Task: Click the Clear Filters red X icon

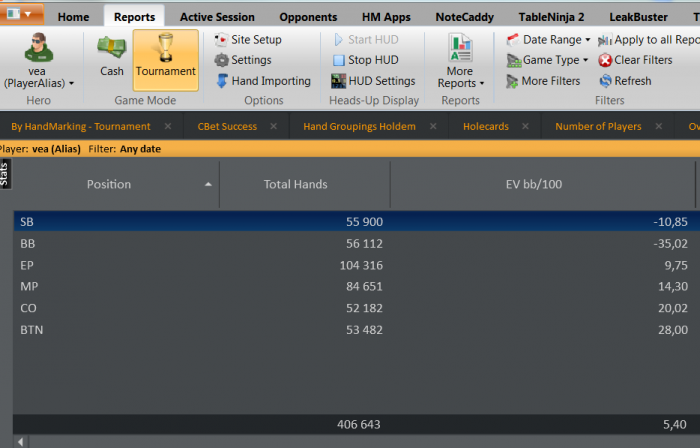Action: [x=605, y=60]
